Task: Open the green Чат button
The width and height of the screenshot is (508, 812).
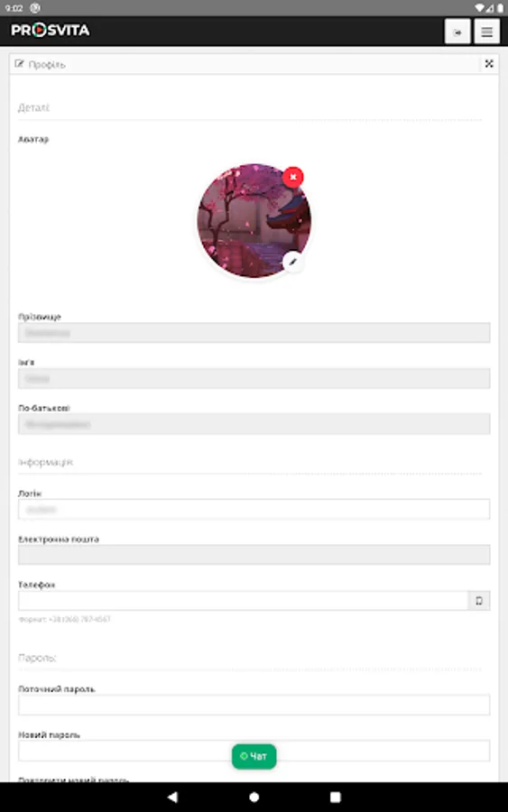Action: [x=254, y=756]
